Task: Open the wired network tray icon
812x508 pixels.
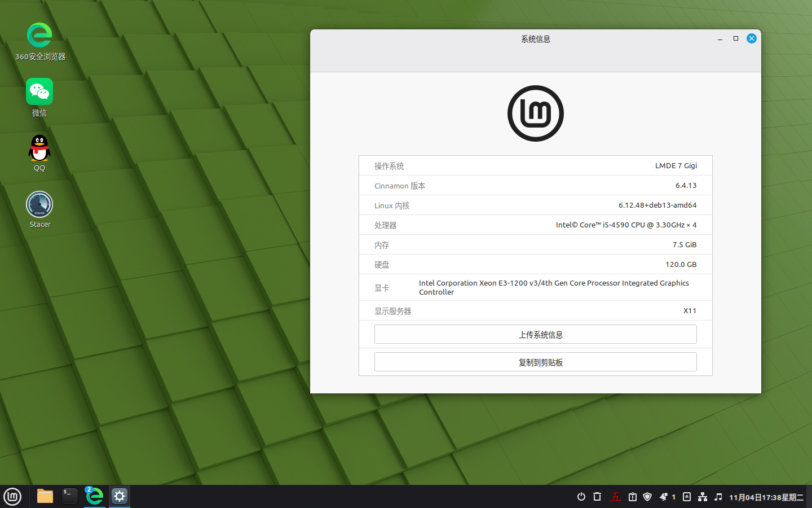Action: point(703,497)
